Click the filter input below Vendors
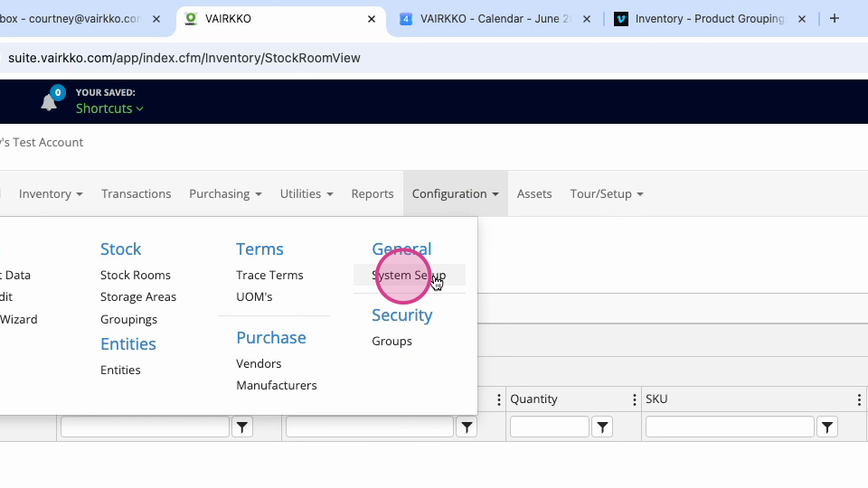 pos(369,427)
